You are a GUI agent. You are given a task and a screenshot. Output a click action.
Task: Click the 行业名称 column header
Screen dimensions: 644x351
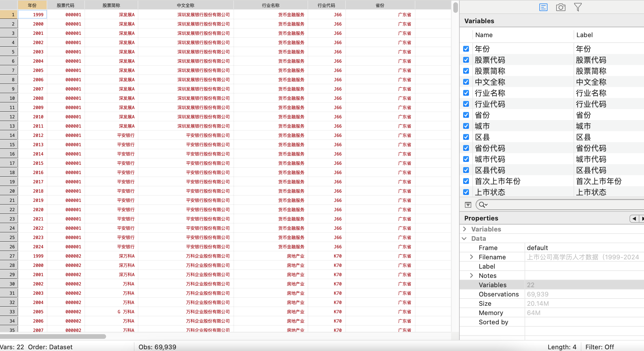point(270,5)
